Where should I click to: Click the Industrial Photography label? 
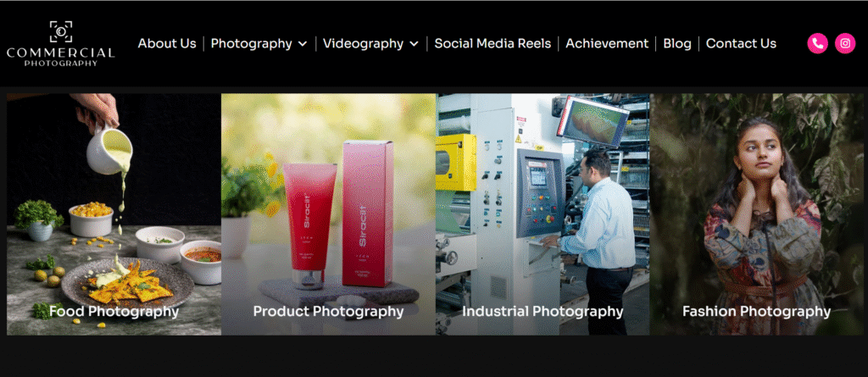542,311
